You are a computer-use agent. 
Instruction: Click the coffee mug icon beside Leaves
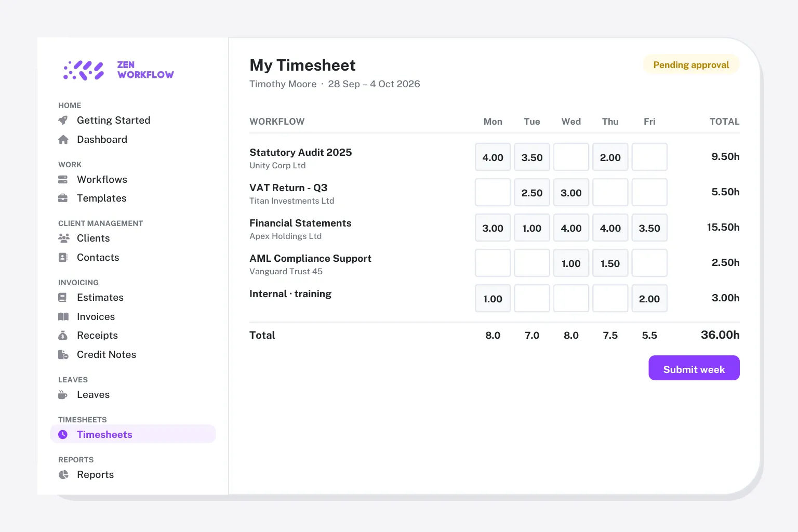pos(63,395)
